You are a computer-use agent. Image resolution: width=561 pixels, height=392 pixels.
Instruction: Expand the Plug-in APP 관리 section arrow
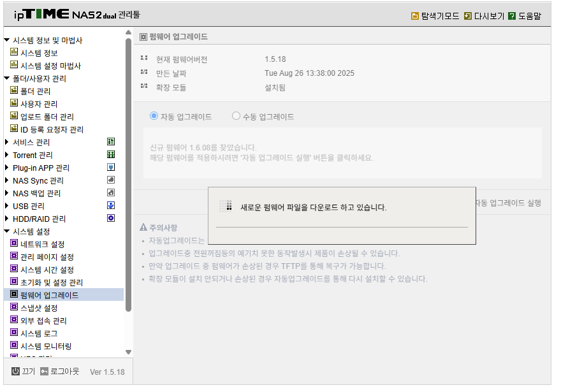[x=7, y=168]
